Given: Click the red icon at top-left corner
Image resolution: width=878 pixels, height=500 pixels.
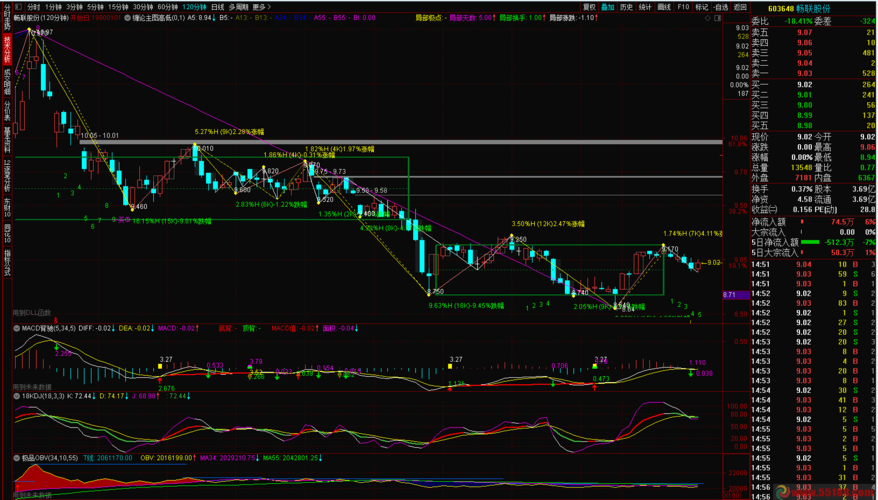Looking at the screenshot, I should pos(7,6).
